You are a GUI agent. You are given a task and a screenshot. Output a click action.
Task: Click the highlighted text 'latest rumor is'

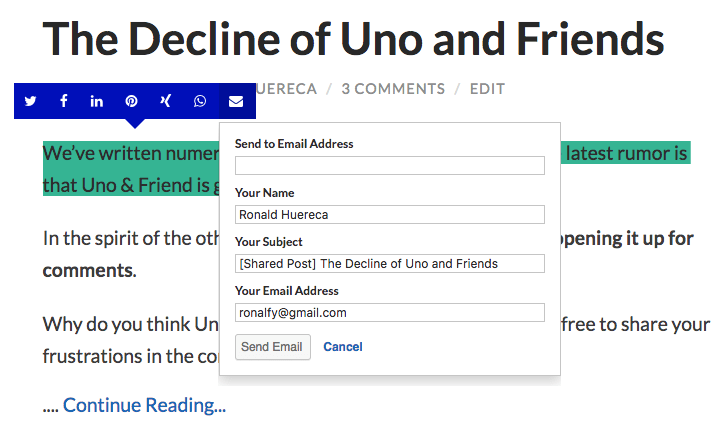point(627,153)
